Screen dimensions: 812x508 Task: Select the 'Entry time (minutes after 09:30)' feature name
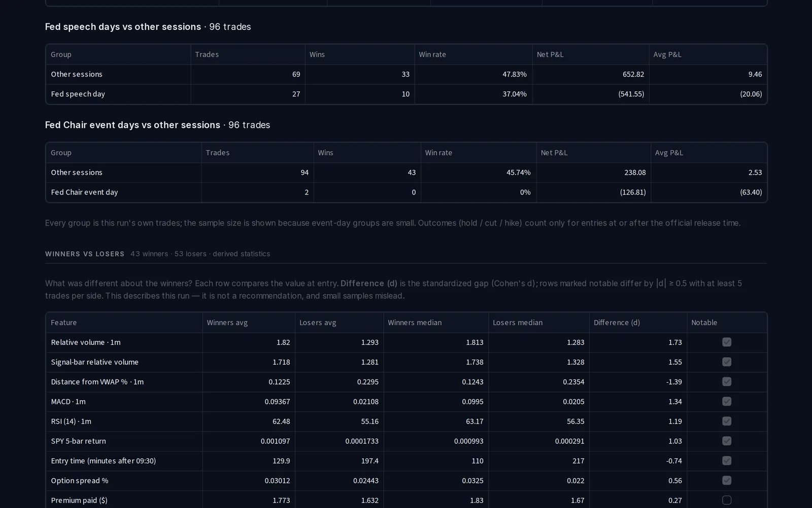[104, 461]
